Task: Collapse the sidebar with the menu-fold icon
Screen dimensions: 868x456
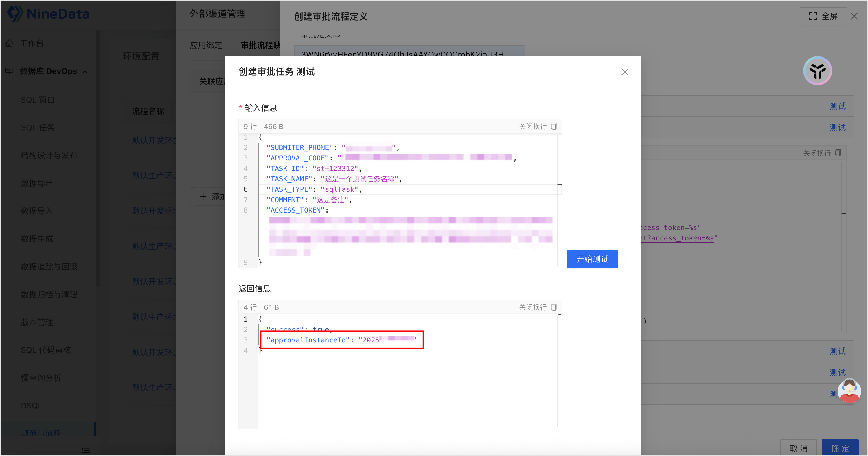Action: [86, 449]
